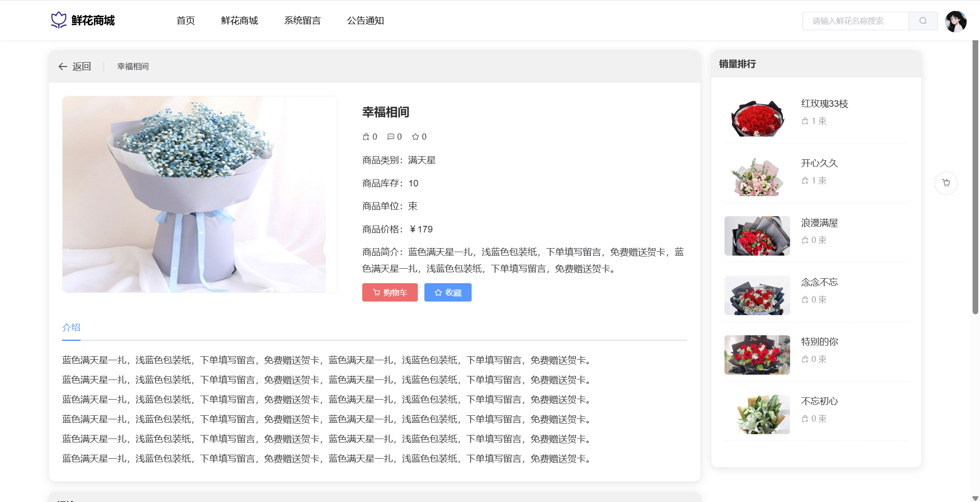Screen dimensions: 980x502
Task: Click the main blue baby's-breath product image
Action: (199, 194)
